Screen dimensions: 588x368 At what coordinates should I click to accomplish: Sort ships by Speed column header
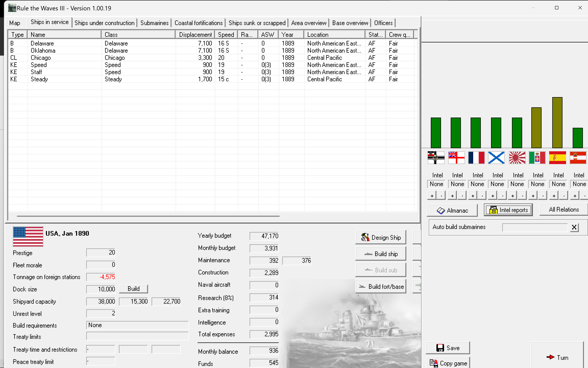tap(226, 35)
